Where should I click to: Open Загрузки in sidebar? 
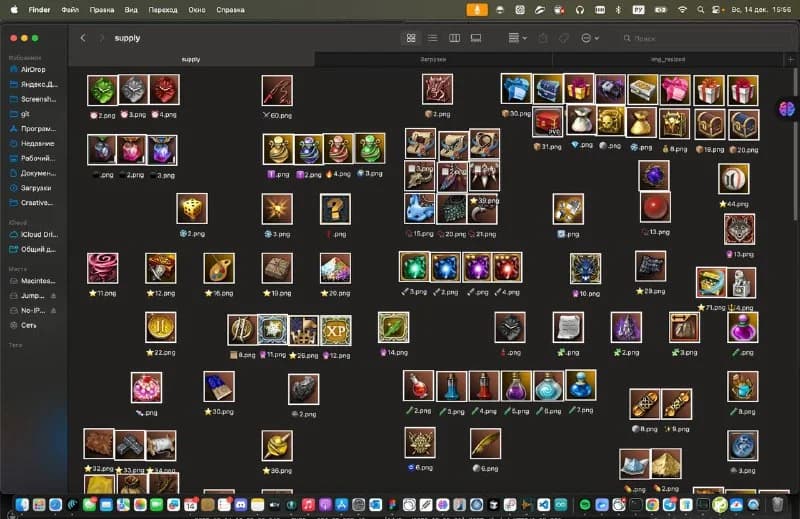click(33, 188)
